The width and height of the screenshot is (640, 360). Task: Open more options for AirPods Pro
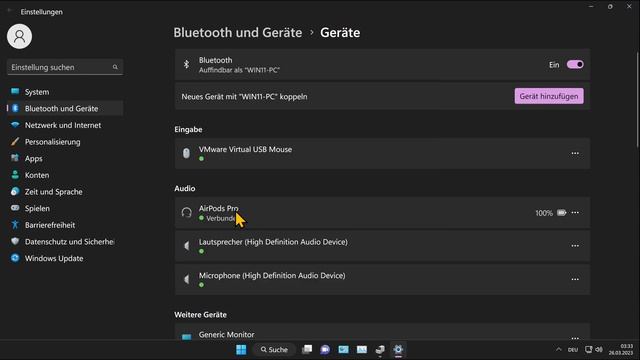575,213
